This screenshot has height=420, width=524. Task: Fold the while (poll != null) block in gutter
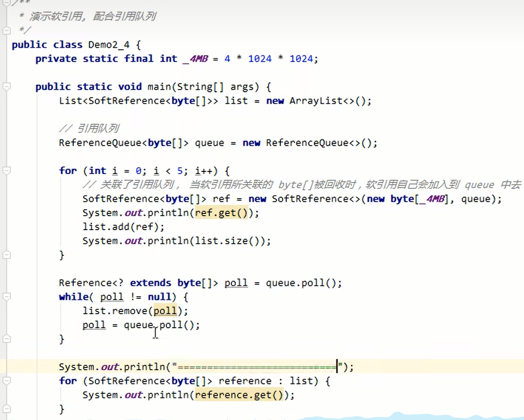tap(6, 297)
